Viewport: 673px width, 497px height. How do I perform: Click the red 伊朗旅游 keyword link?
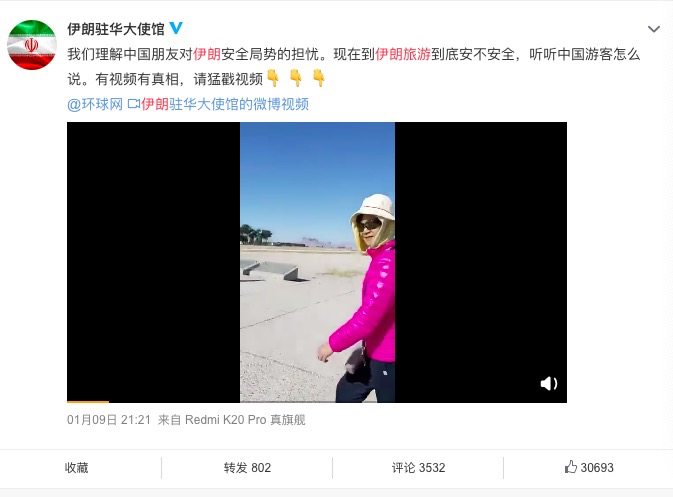[403, 55]
